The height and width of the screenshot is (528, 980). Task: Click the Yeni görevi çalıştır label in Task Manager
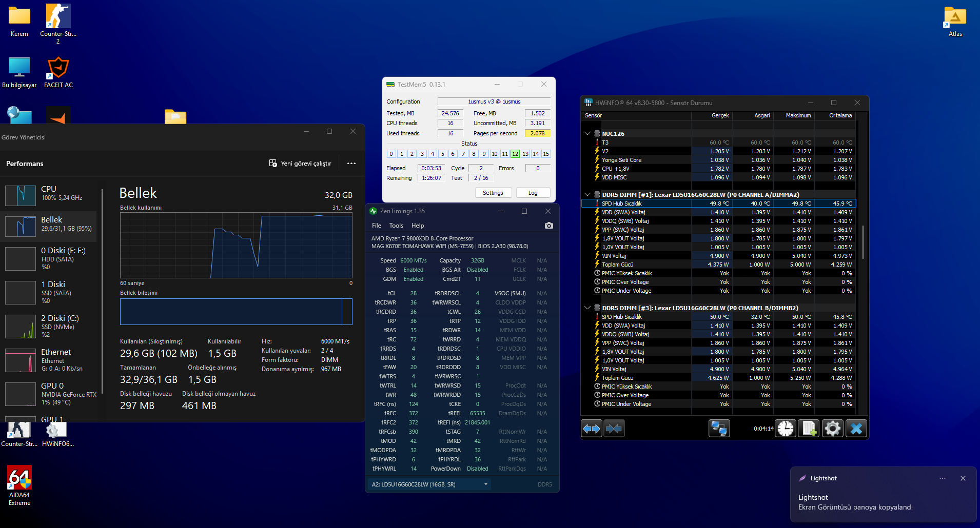[306, 164]
